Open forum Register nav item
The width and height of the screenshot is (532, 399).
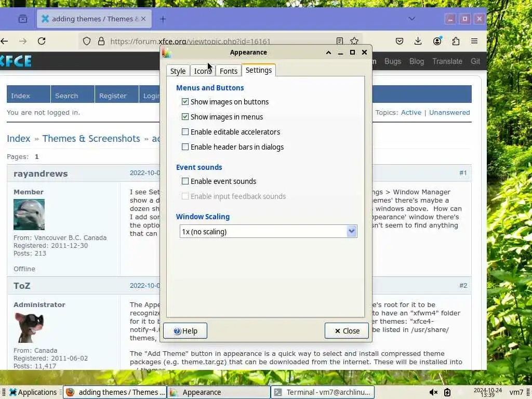tap(117, 96)
